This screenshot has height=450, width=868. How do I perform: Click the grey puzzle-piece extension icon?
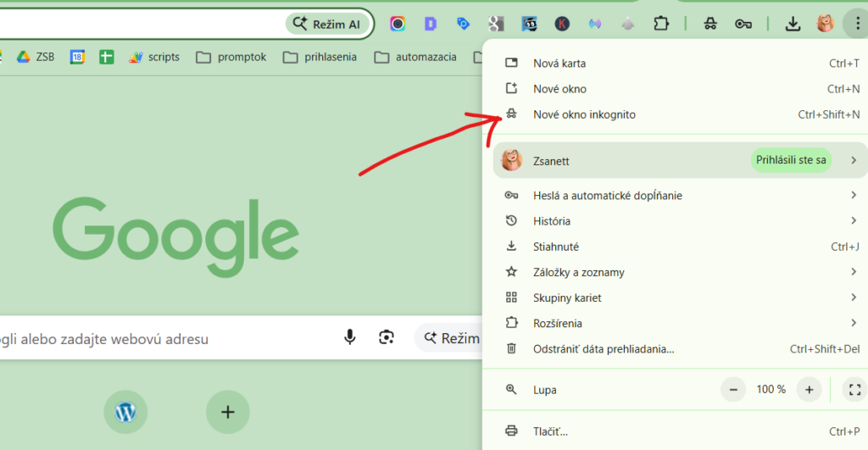[496, 24]
